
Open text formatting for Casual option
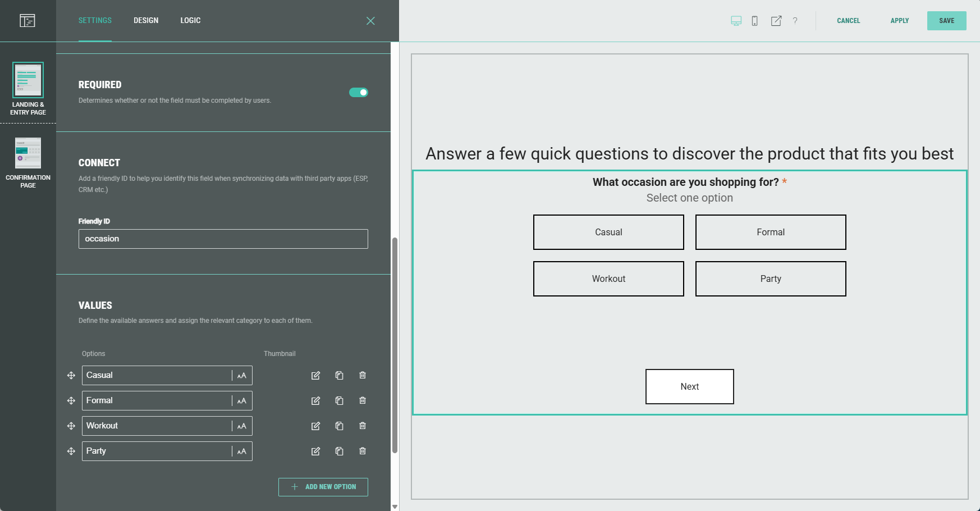click(x=242, y=375)
